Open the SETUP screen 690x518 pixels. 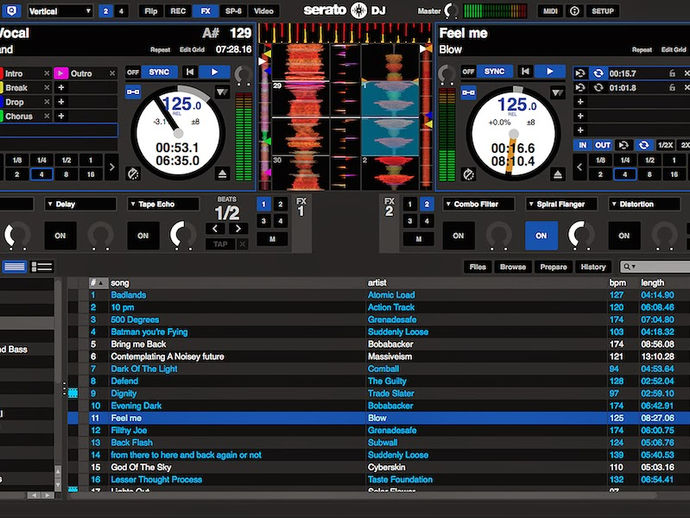[602, 11]
